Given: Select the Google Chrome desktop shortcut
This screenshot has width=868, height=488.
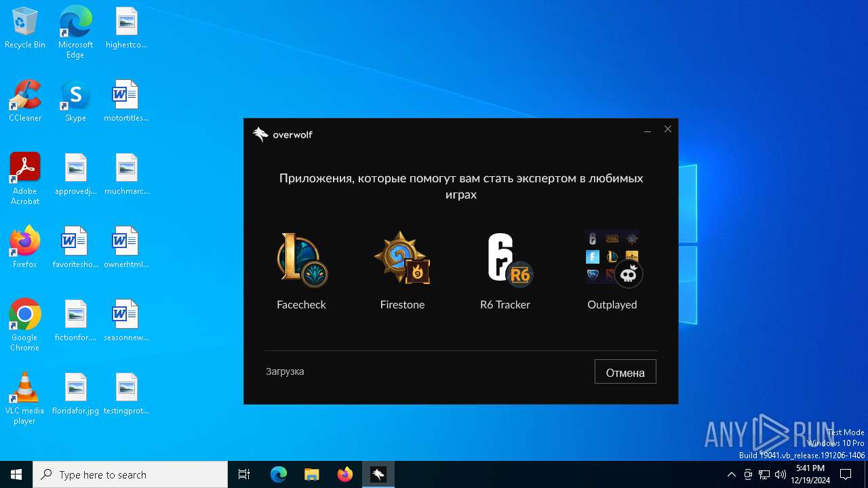Looking at the screenshot, I should (x=25, y=325).
